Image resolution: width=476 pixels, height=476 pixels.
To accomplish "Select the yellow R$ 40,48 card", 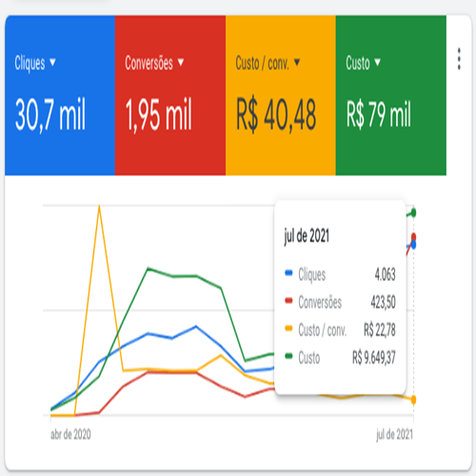I will 281,95.
